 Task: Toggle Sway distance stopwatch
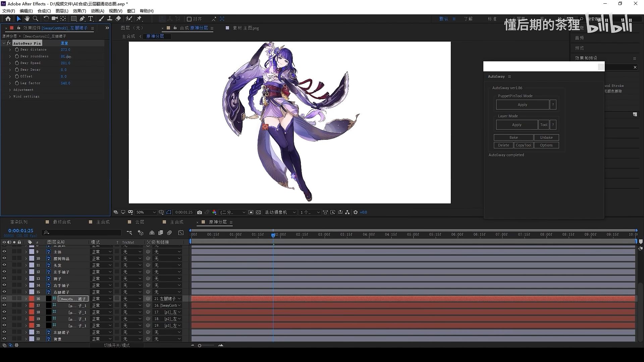17,50
